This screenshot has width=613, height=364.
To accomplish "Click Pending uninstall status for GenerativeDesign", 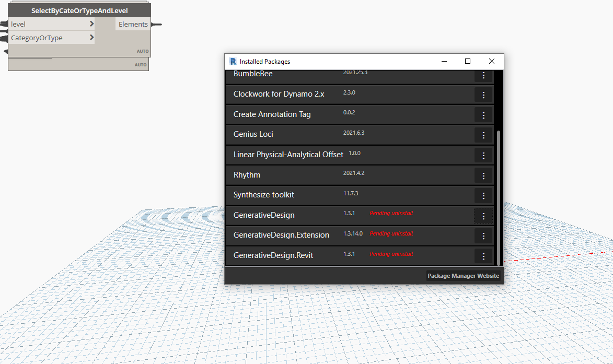I will (x=391, y=213).
